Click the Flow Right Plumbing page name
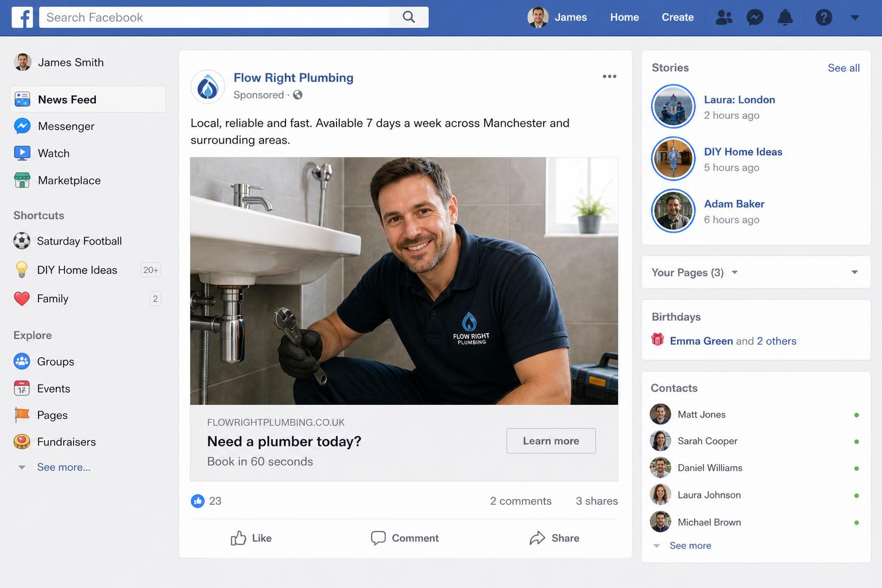This screenshot has width=882, height=588. (x=293, y=78)
